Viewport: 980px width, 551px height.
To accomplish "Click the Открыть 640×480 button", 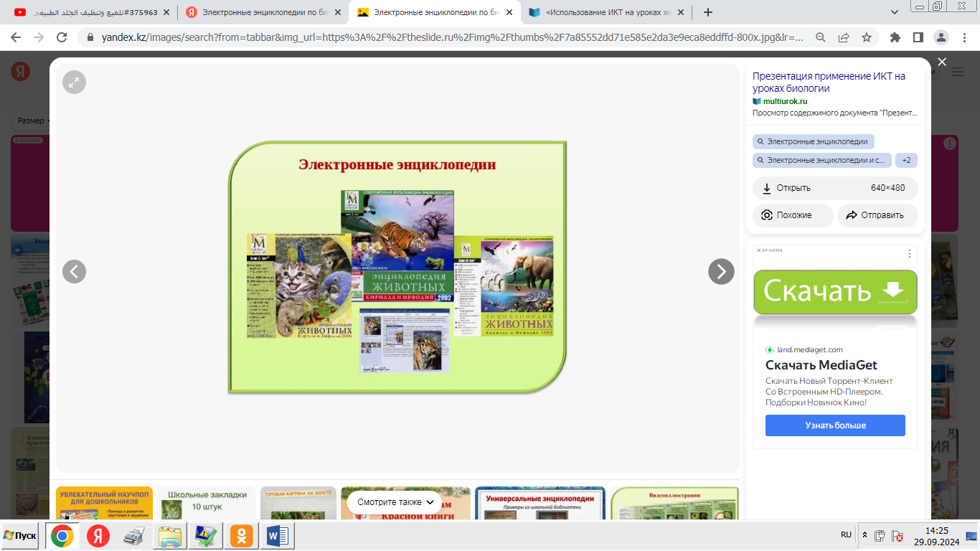I will coord(835,188).
